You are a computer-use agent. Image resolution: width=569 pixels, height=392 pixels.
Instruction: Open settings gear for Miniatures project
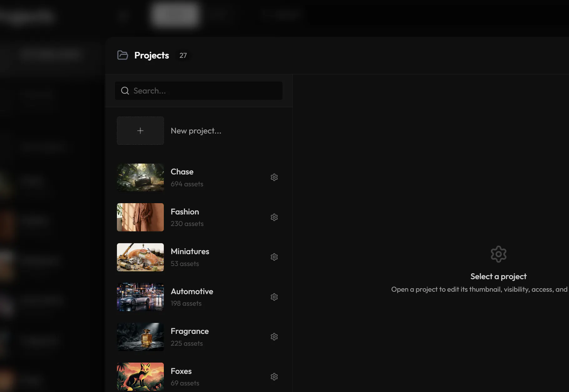(x=274, y=257)
